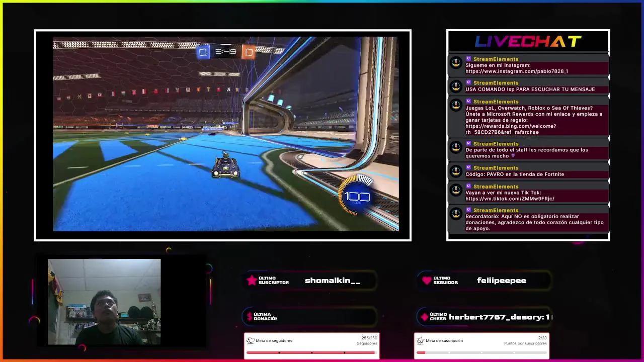Click the LIVECHAT header title
The width and height of the screenshot is (644, 362).
528,42
